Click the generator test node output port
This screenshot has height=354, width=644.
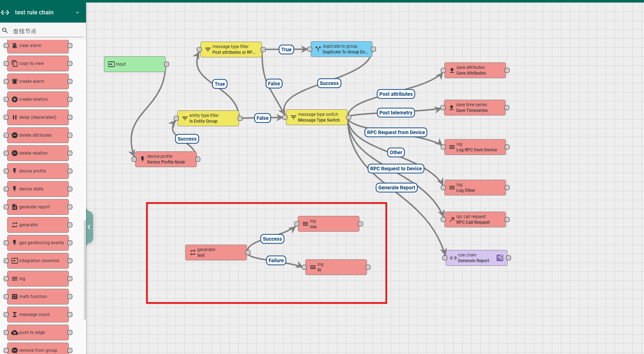tap(248, 252)
